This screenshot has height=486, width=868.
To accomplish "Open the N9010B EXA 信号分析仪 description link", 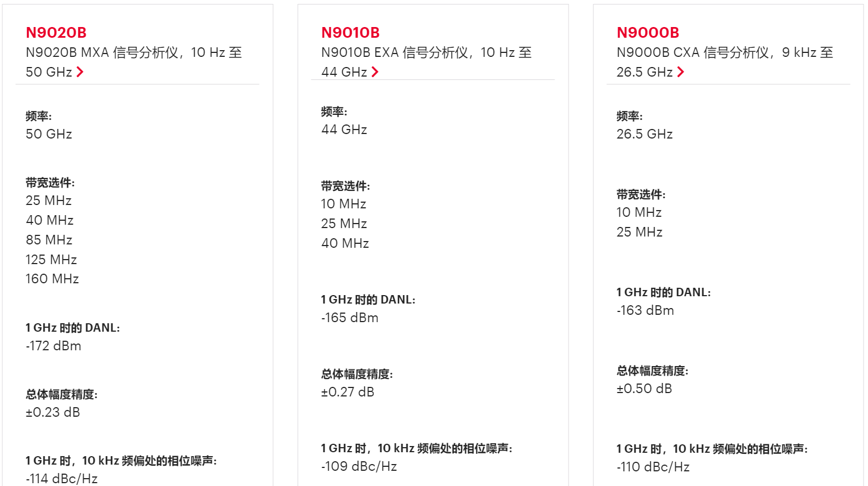I will click(x=426, y=53).
